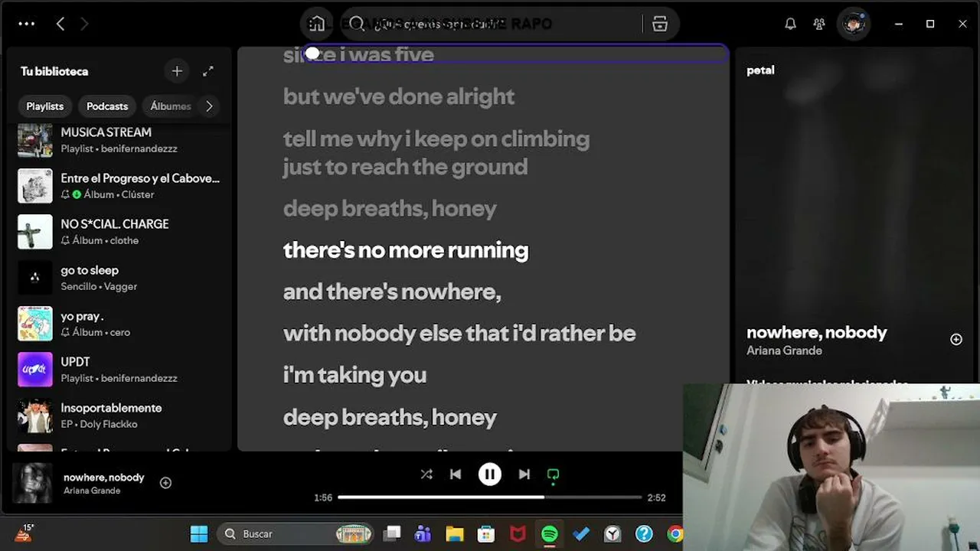980x551 pixels.
Task: Select yo pray . cover thumbnail
Action: (x=35, y=324)
